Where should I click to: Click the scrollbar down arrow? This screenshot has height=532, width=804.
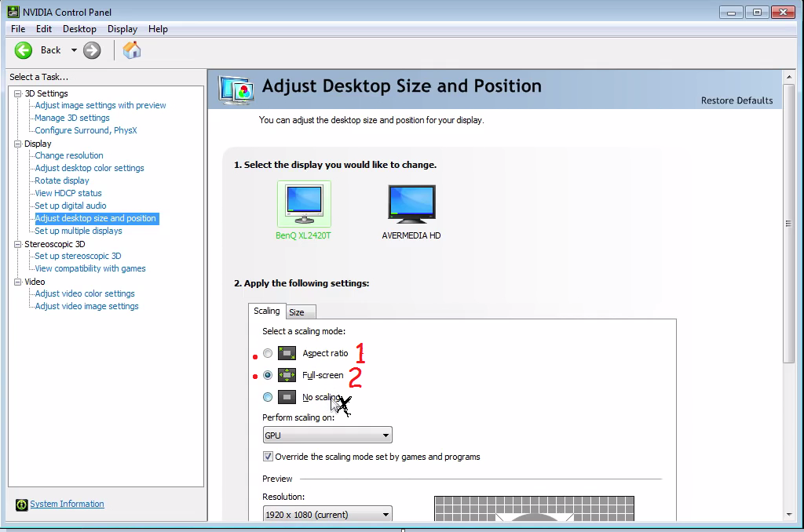(788, 515)
